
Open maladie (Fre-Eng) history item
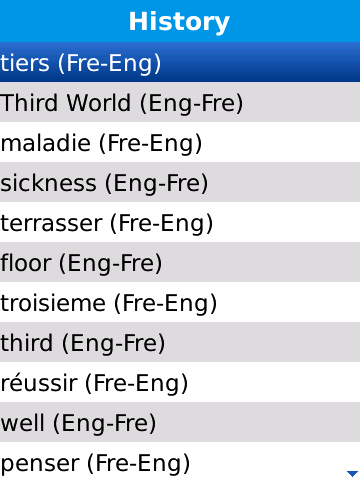[x=180, y=142]
